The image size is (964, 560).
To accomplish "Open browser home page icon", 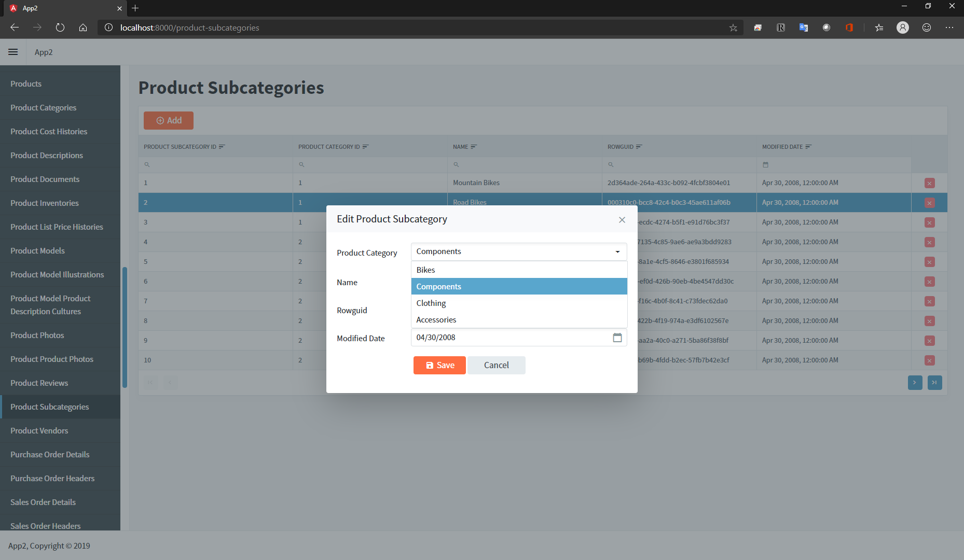I will 83,27.
